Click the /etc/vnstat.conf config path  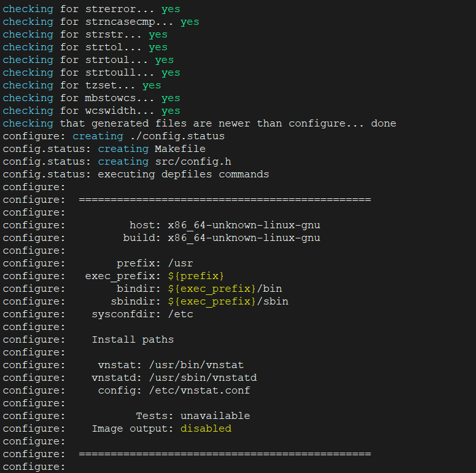tap(200, 390)
